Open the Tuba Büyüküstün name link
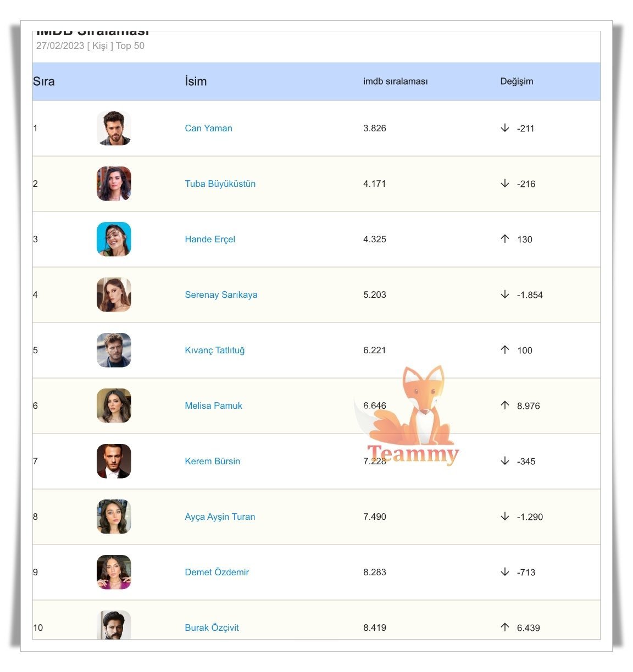This screenshot has height=672, width=633. click(220, 184)
